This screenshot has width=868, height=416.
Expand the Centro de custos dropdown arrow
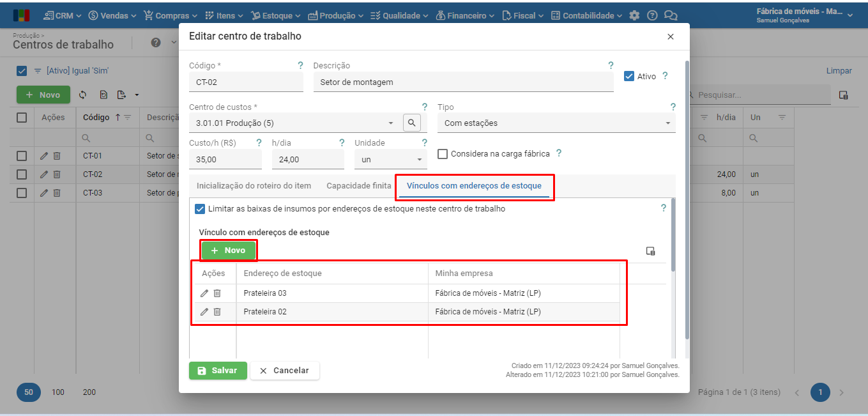[x=391, y=123]
